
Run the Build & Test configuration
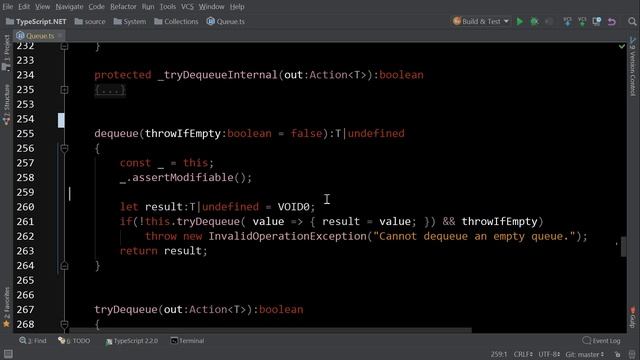[x=520, y=22]
